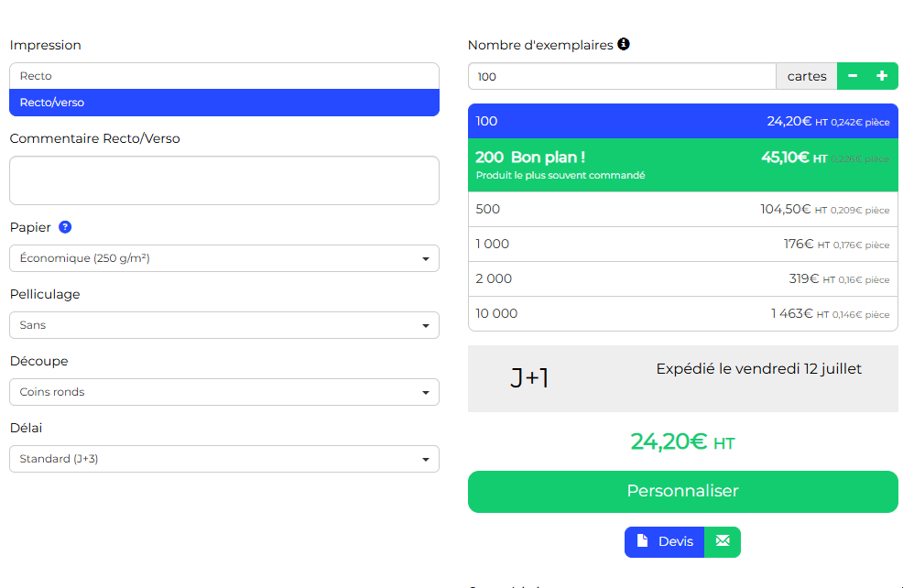Type in the Commentaire Recto/Verso text area
The image size is (903, 588).
tap(224, 180)
